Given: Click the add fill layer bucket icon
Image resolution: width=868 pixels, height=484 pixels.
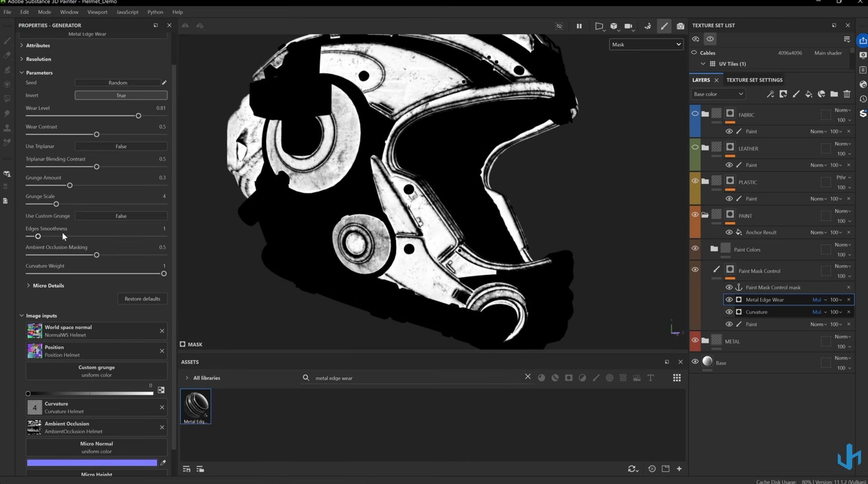Looking at the screenshot, I should click(809, 94).
